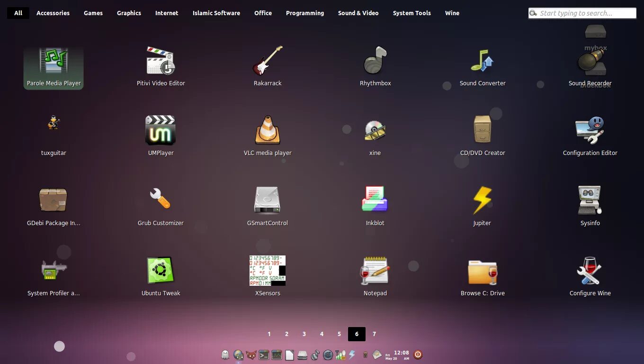Launch Parole Media Player

pyautogui.click(x=54, y=67)
